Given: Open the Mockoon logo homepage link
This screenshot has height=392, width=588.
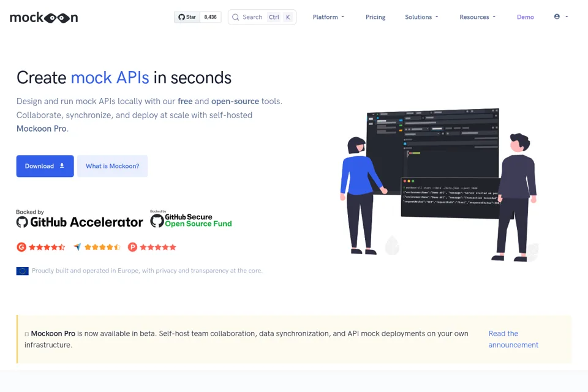Looking at the screenshot, I should (x=44, y=18).
